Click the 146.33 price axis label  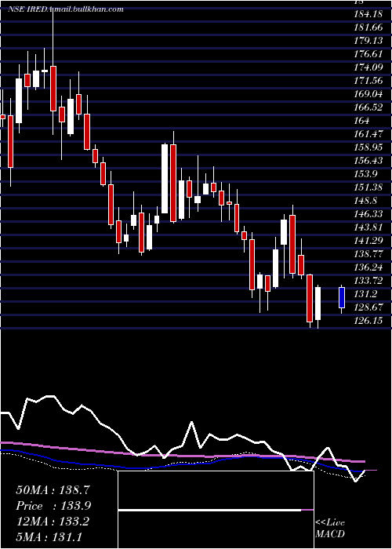[x=368, y=213]
